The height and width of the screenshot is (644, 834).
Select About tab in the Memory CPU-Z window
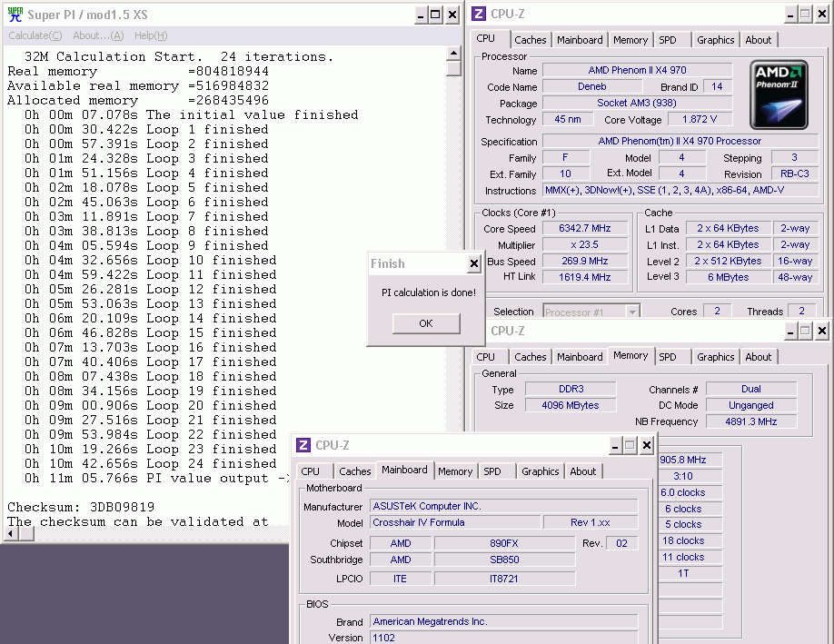pos(758,357)
